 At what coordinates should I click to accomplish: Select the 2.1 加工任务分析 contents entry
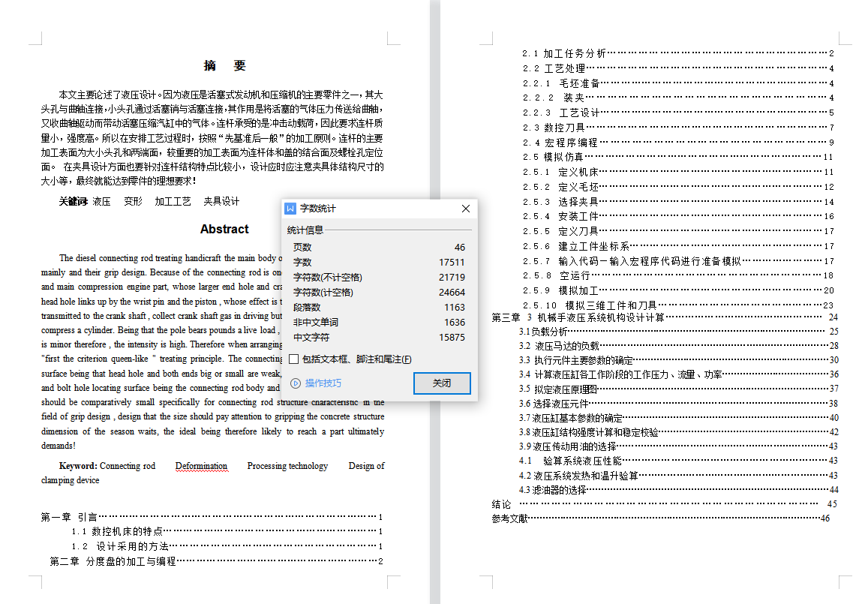[564, 53]
